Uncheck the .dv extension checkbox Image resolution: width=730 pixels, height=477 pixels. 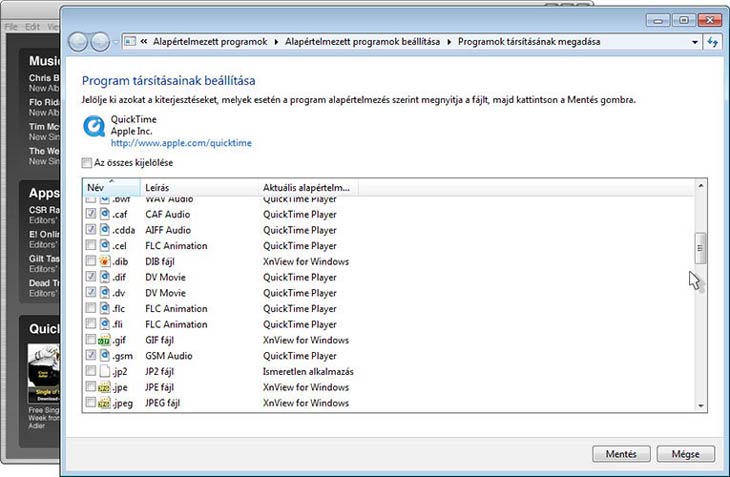(x=91, y=292)
